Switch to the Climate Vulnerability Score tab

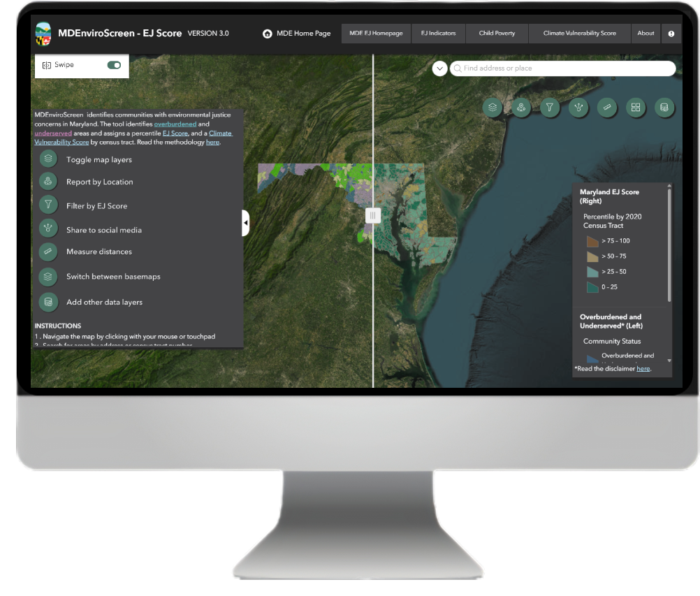click(579, 34)
